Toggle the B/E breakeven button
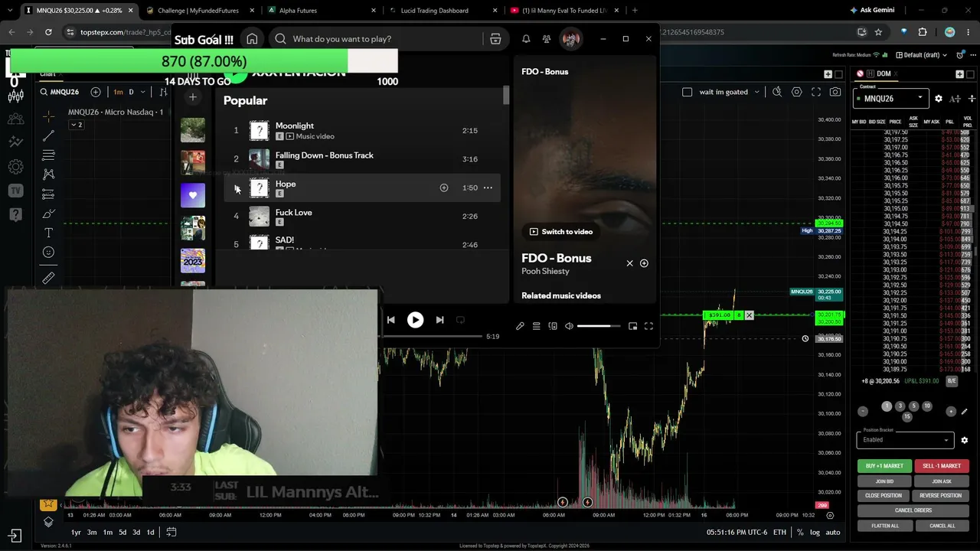 pyautogui.click(x=952, y=381)
